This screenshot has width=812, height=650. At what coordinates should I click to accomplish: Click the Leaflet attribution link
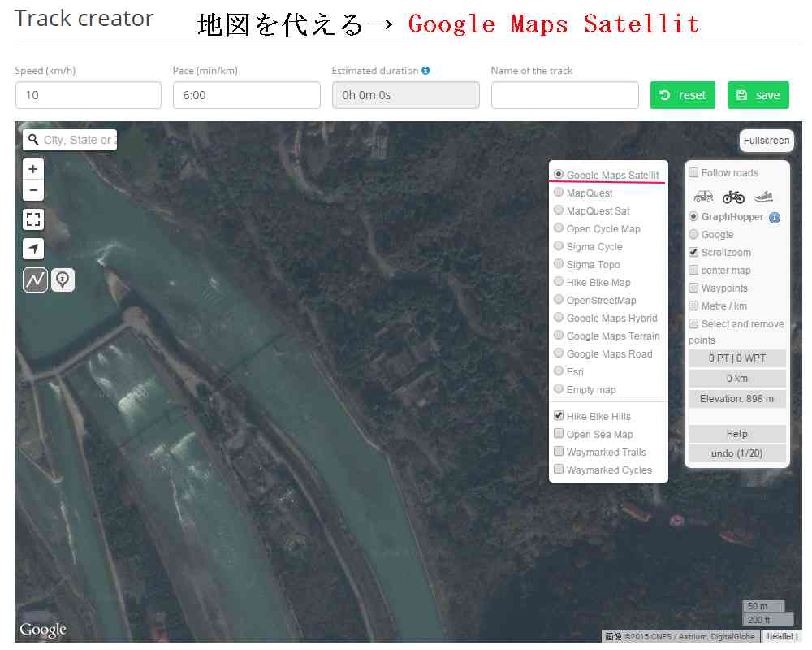[780, 636]
